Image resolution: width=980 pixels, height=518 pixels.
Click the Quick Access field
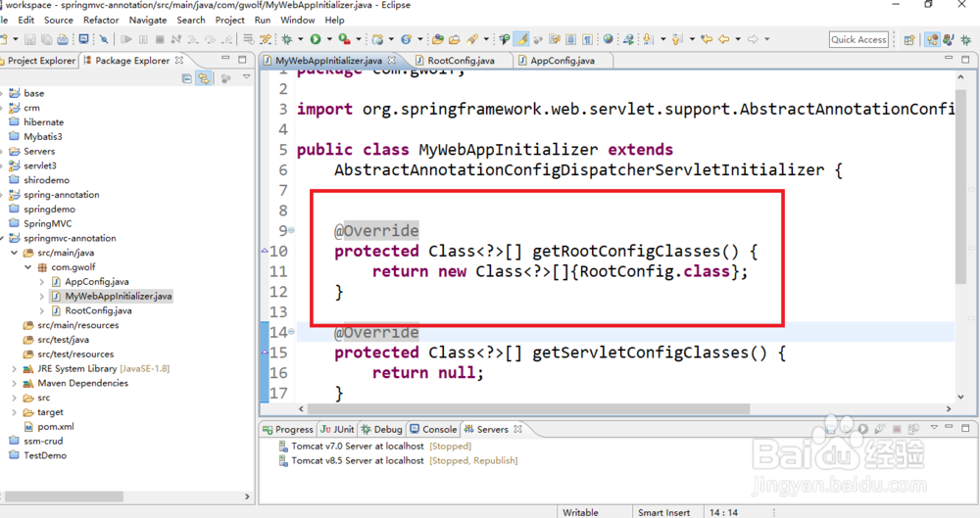(858, 39)
